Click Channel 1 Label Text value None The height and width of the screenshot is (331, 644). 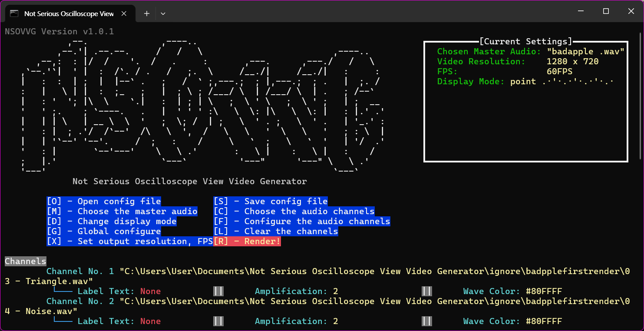(151, 291)
